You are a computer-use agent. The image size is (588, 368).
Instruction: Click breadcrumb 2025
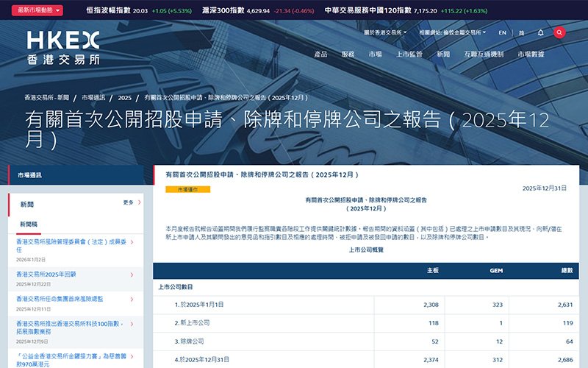point(124,98)
